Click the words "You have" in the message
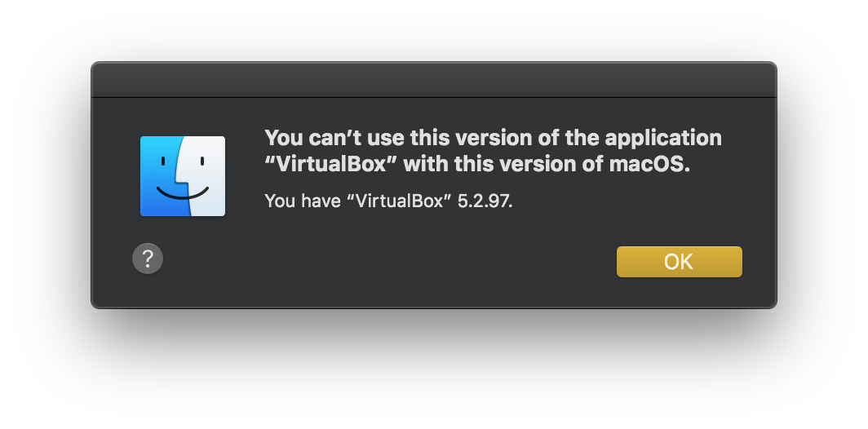This screenshot has height=429, width=868. 302,201
